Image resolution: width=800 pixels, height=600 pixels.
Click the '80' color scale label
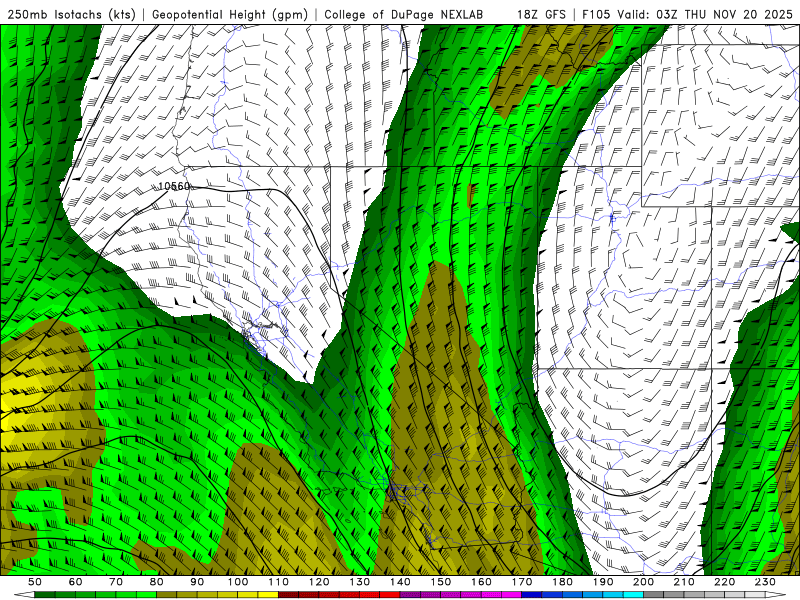157,582
